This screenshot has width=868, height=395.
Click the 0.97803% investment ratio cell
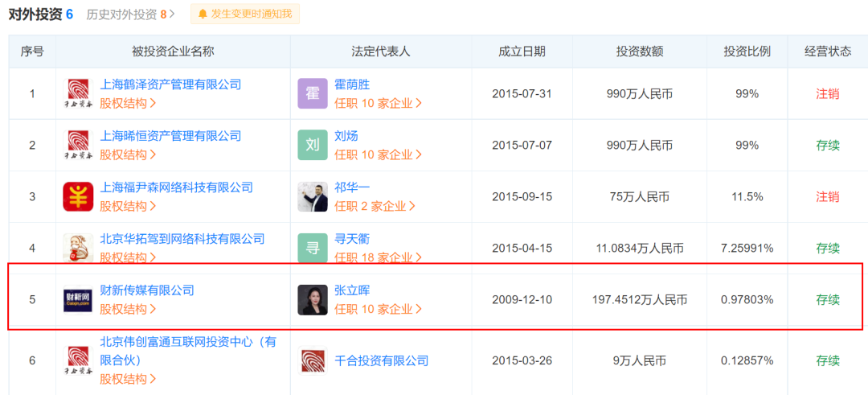(747, 300)
